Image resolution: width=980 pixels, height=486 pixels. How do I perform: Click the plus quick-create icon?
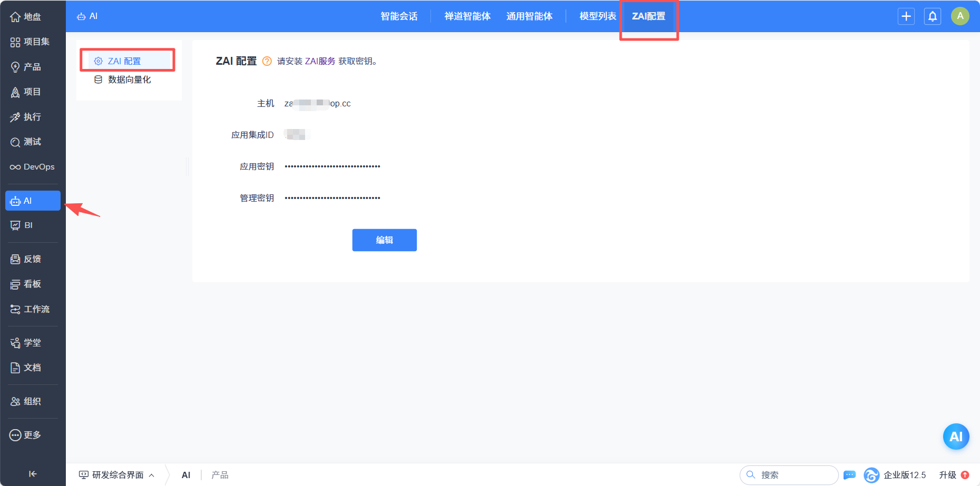906,16
